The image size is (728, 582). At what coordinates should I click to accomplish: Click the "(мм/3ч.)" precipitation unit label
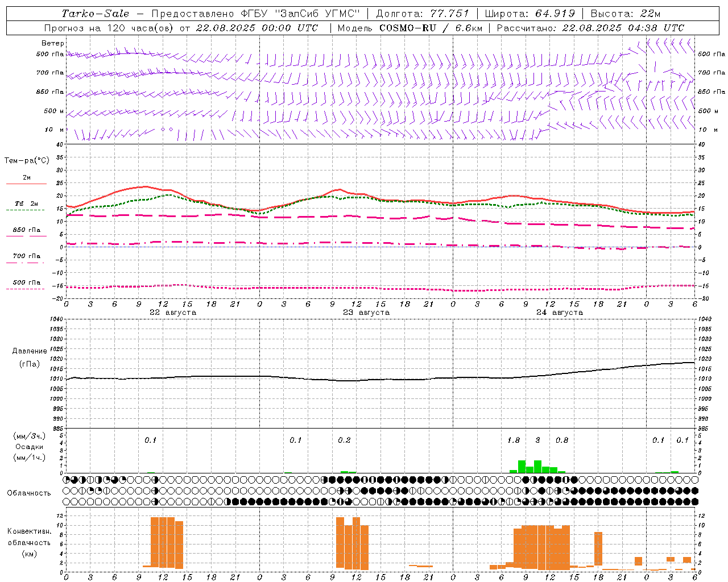(x=29, y=436)
